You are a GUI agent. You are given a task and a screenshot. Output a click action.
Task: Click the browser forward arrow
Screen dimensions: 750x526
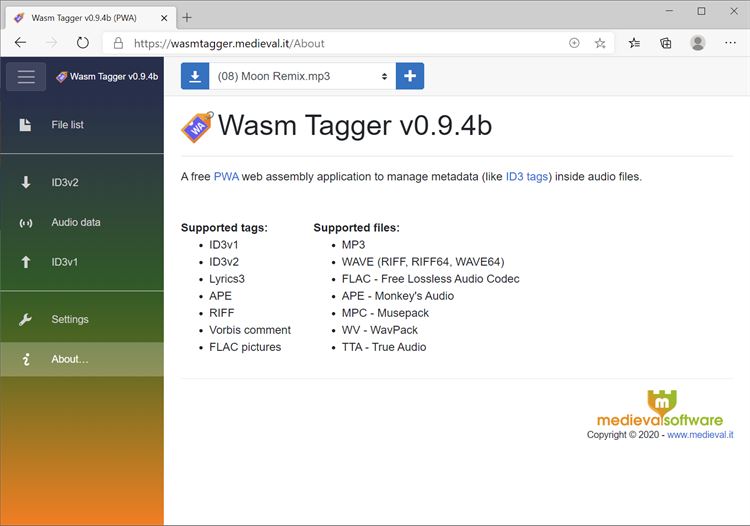(52, 43)
